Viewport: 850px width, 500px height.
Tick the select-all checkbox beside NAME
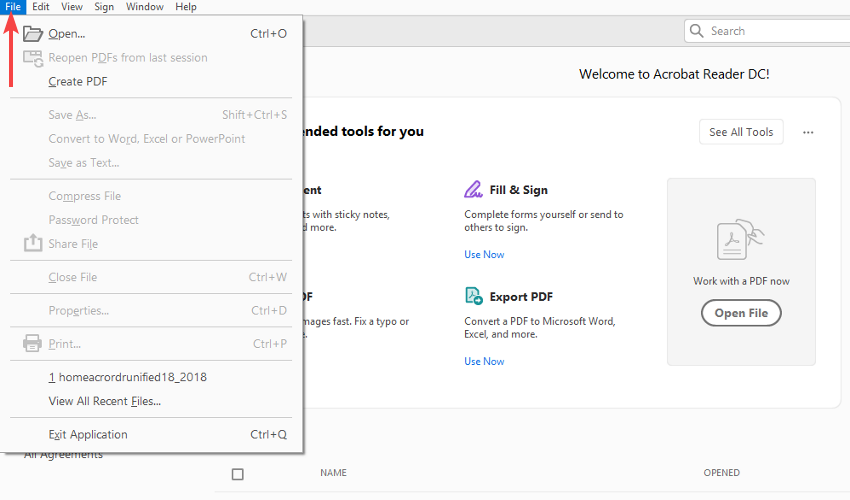[237, 474]
